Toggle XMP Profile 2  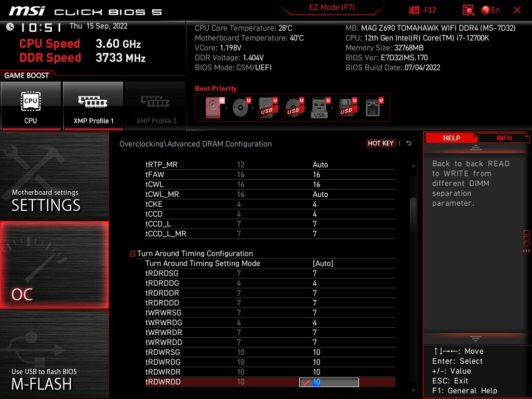[156, 106]
